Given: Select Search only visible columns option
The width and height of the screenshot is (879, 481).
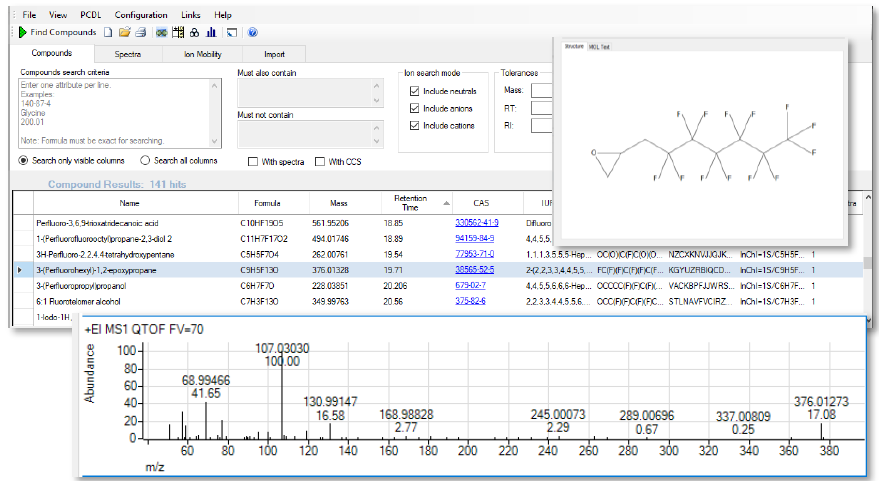Looking at the screenshot, I should (23, 160).
